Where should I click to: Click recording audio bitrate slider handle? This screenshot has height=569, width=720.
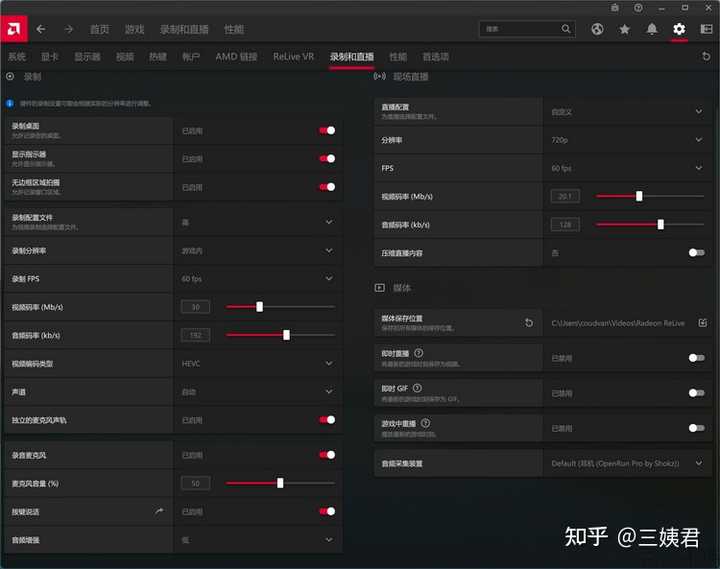click(x=287, y=335)
